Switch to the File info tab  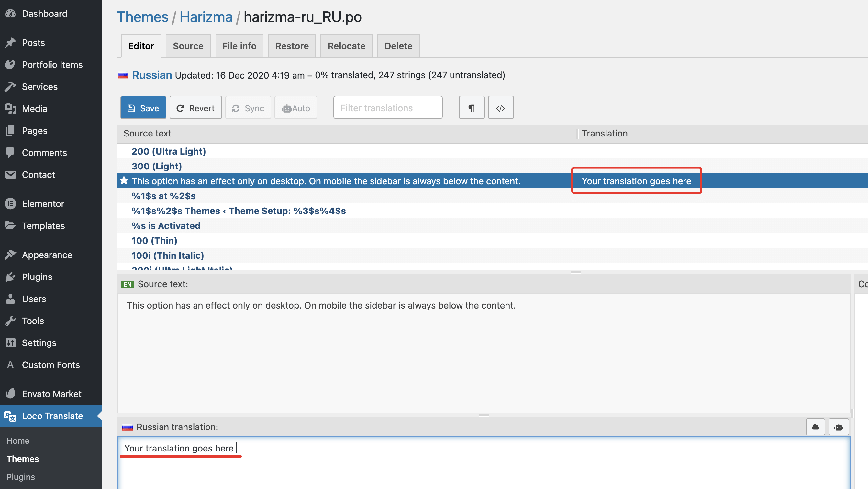click(x=239, y=46)
